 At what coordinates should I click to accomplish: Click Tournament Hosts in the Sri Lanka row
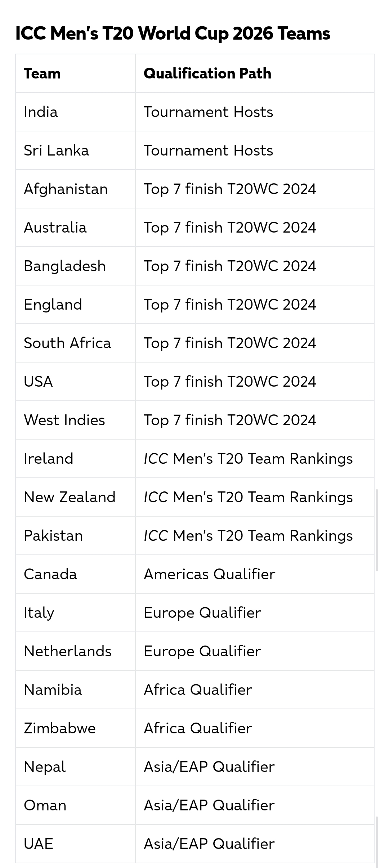pos(208,150)
